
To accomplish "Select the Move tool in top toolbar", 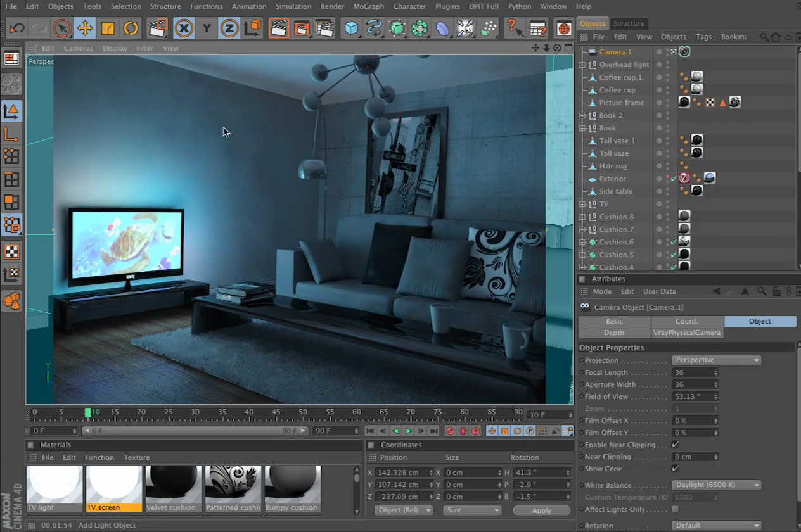I will tap(84, 28).
